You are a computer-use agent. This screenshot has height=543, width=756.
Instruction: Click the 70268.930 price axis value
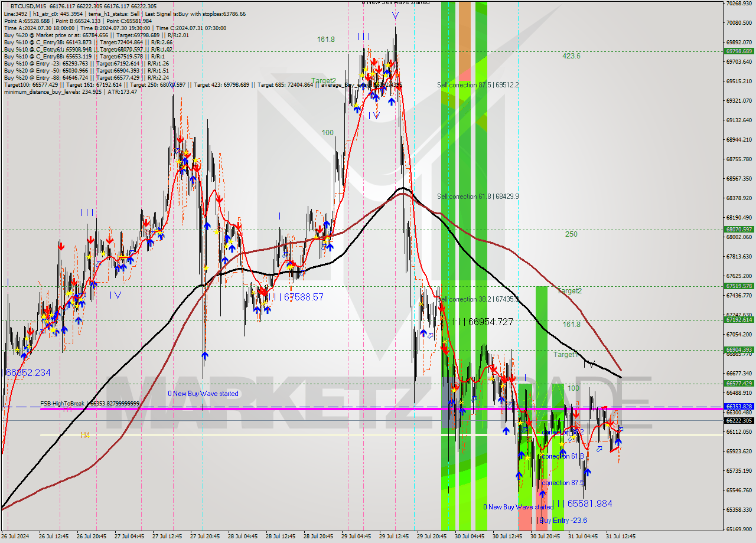pyautogui.click(x=739, y=4)
